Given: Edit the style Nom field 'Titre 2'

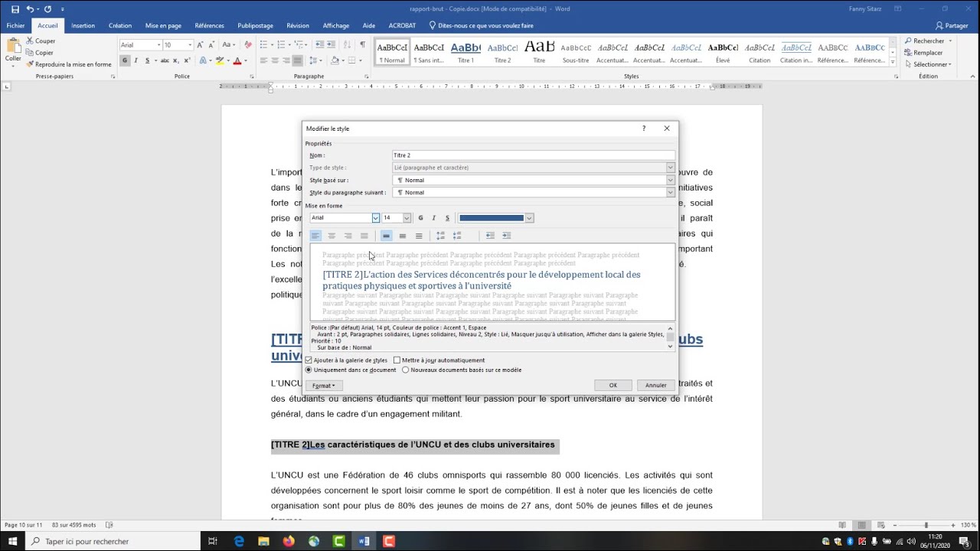Looking at the screenshot, I should click(x=533, y=155).
